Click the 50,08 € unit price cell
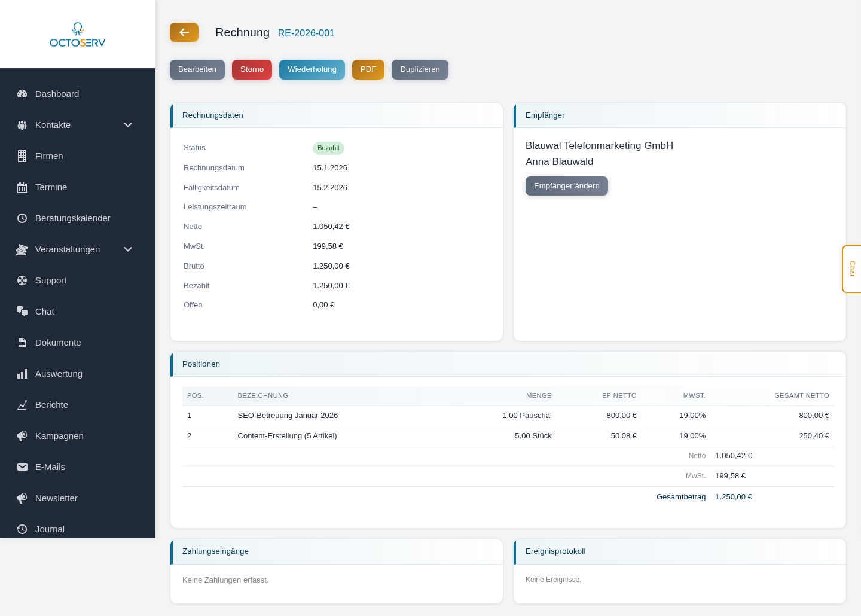 (x=624, y=436)
